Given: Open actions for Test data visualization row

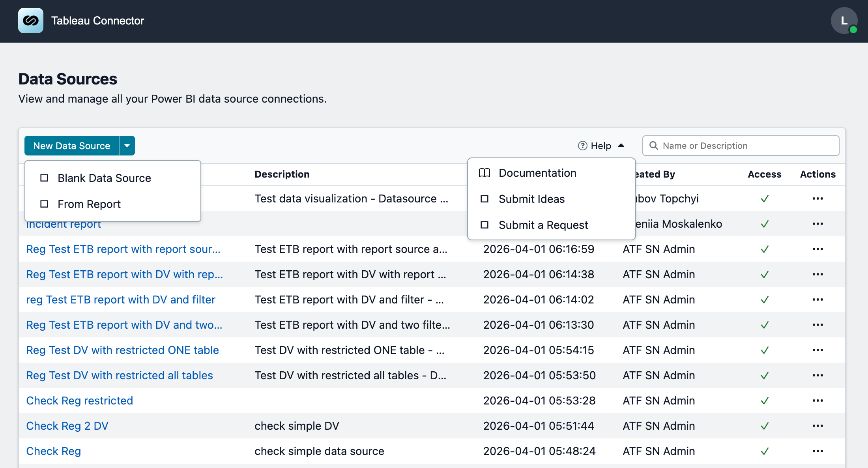Looking at the screenshot, I should point(817,198).
